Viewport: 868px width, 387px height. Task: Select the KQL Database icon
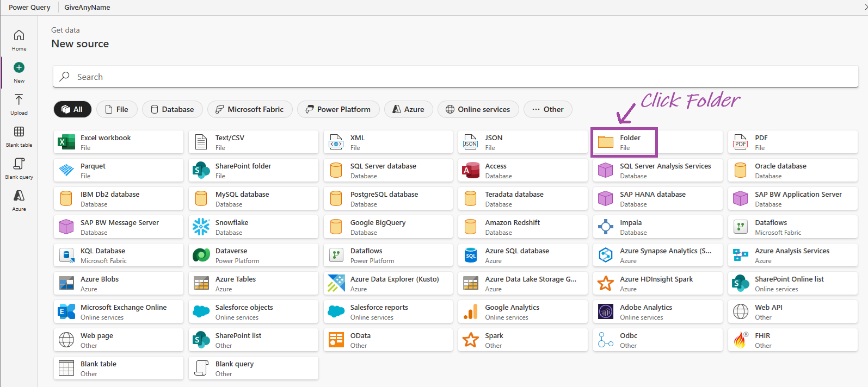coord(66,255)
